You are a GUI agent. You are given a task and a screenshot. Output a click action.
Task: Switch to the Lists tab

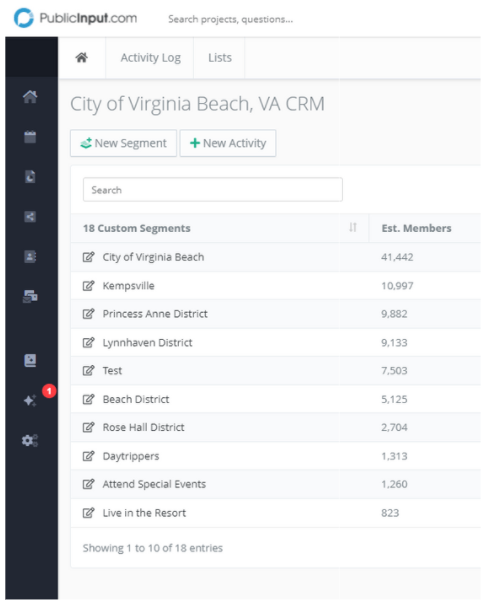(x=220, y=57)
